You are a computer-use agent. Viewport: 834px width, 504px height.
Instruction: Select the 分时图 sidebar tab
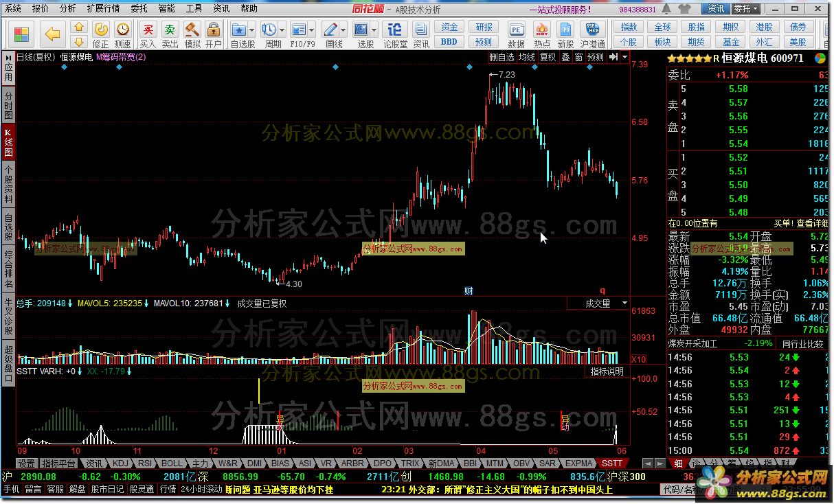coord(8,105)
